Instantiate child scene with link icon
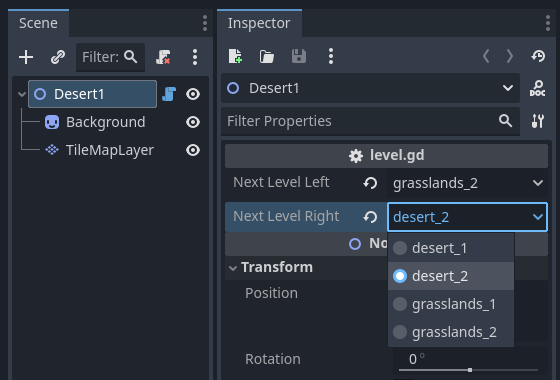Screen dimensions: 560x380 (x=58, y=57)
